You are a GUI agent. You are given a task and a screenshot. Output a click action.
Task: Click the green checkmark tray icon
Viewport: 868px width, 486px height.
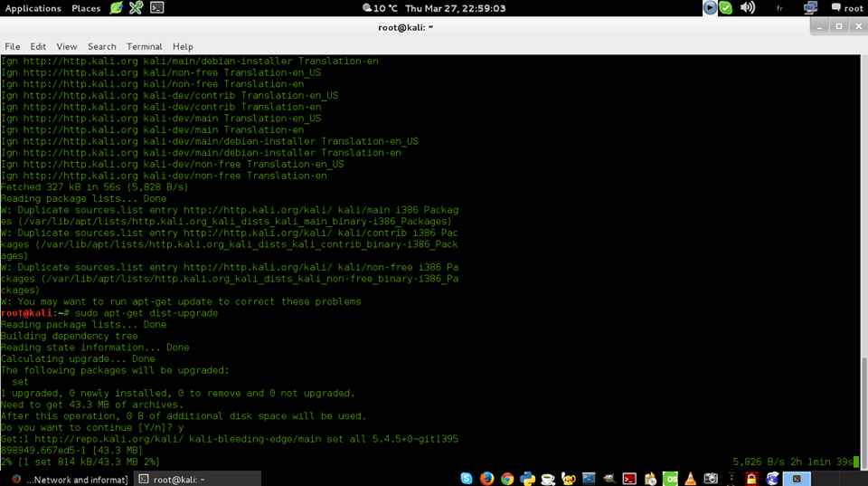pos(726,8)
